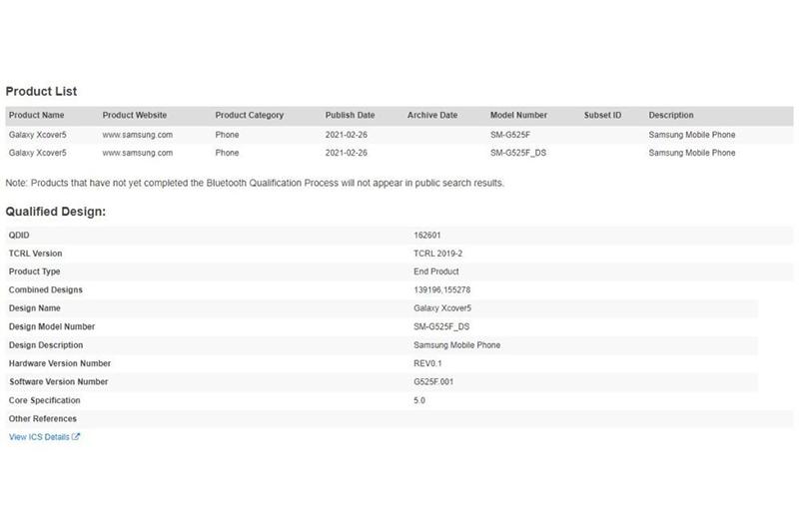Click the second row's www.samsung.com website

tap(138, 153)
